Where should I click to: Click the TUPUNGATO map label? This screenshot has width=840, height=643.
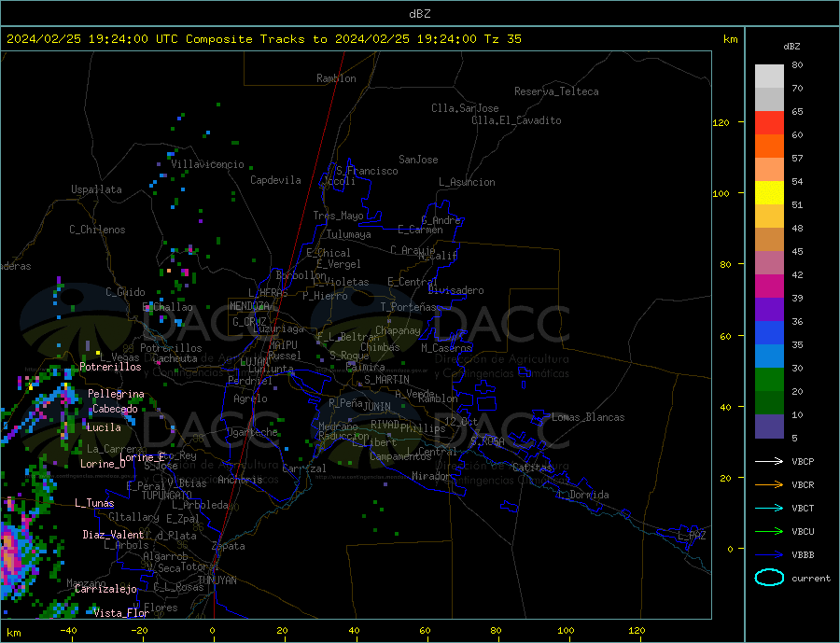click(167, 496)
